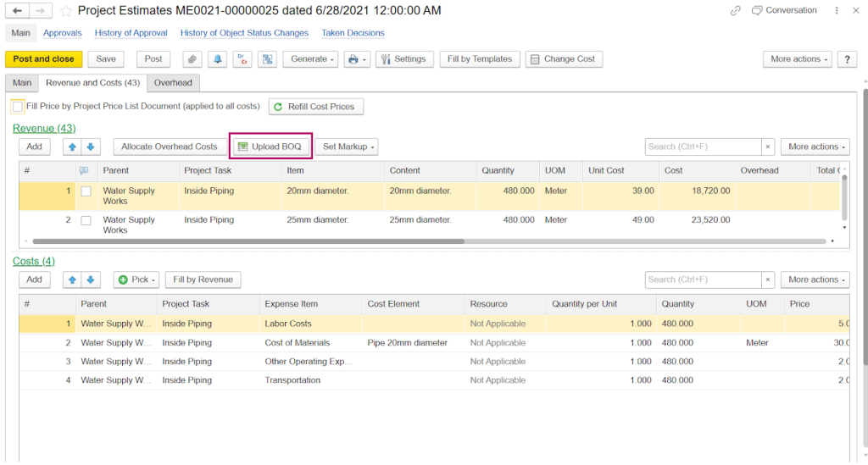The height and width of the screenshot is (465, 868).
Task: Open help with the question mark
Action: coord(847,59)
